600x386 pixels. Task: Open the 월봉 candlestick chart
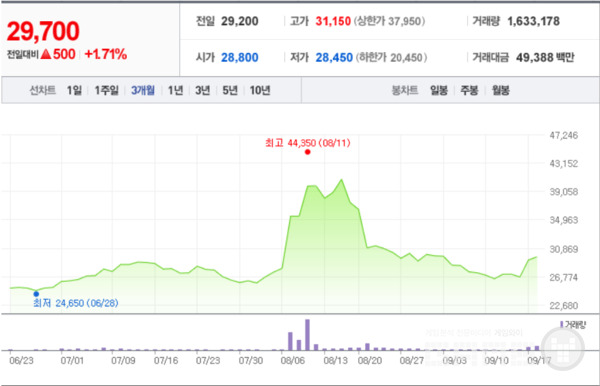pyautogui.click(x=501, y=91)
